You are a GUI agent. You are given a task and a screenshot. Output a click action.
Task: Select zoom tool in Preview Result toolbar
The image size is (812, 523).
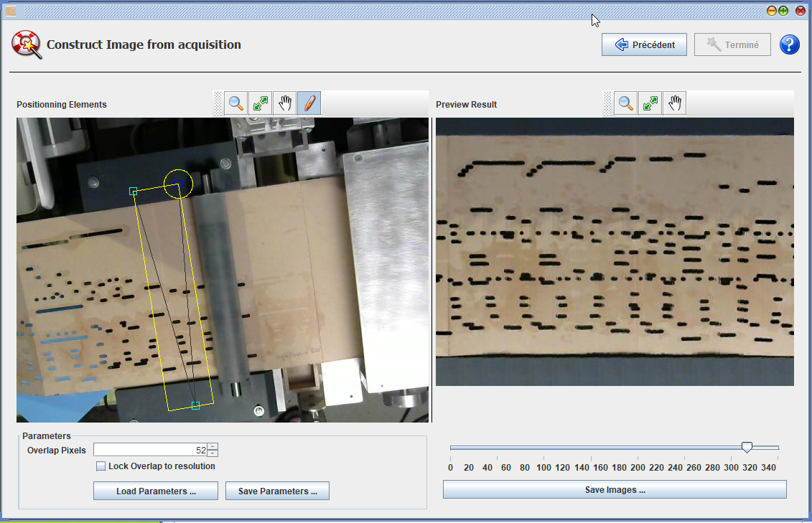tap(626, 103)
